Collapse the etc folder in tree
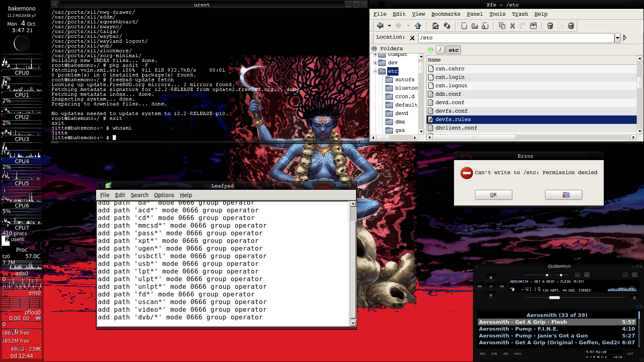The width and height of the screenshot is (644, 362). click(x=375, y=71)
